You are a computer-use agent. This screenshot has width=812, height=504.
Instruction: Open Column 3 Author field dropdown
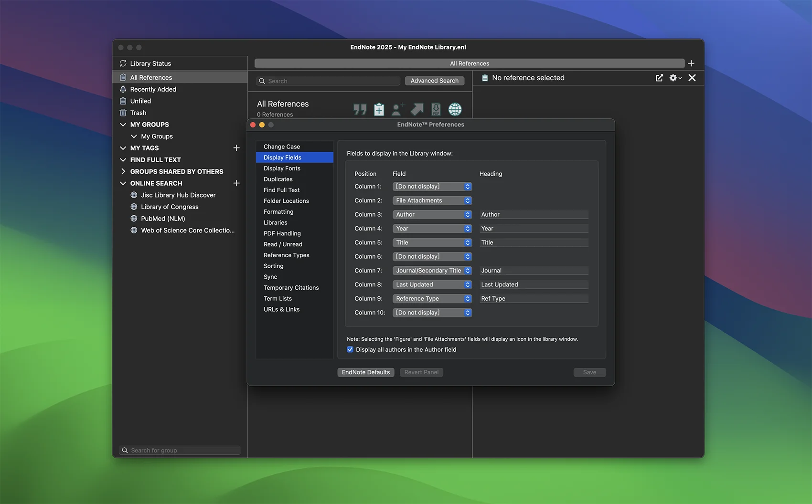coord(432,215)
